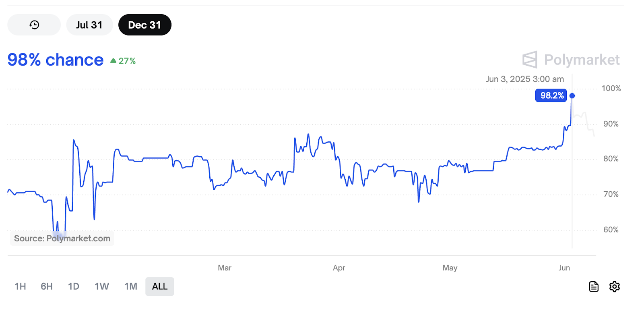
Task: Switch chart range to 1H
Action: pyautogui.click(x=20, y=286)
